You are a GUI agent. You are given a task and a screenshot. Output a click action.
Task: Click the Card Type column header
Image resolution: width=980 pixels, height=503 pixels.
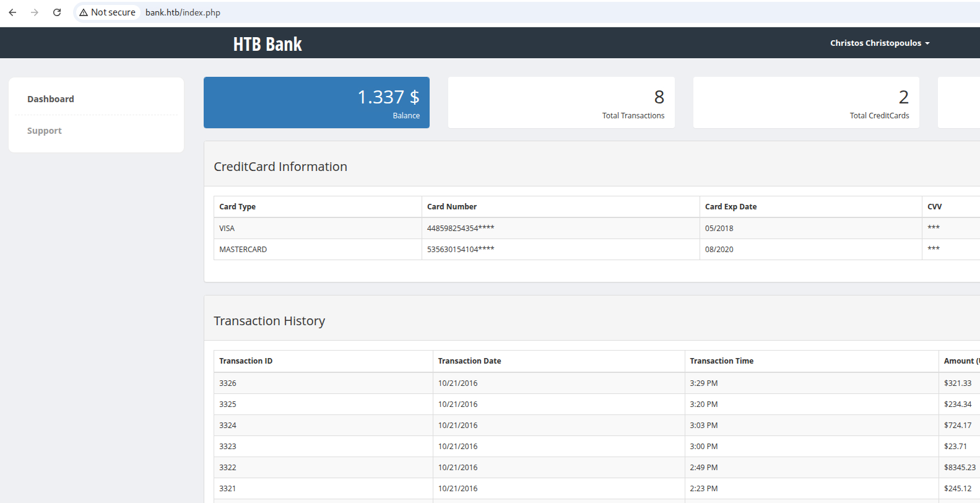[x=238, y=207]
